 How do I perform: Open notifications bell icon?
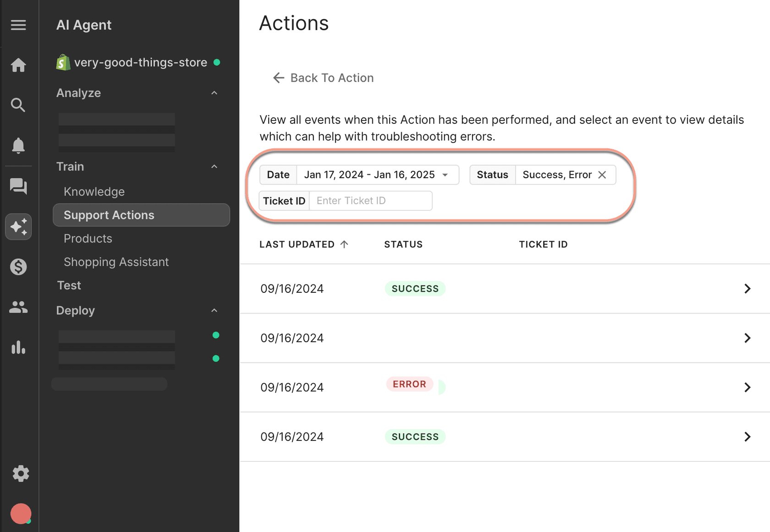coord(18,145)
